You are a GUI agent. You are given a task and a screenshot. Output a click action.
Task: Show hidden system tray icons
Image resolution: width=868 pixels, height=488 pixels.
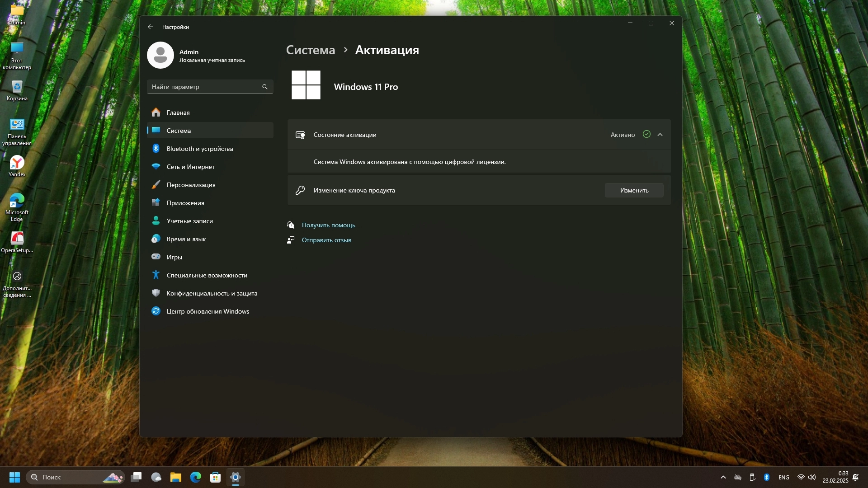coord(723,477)
